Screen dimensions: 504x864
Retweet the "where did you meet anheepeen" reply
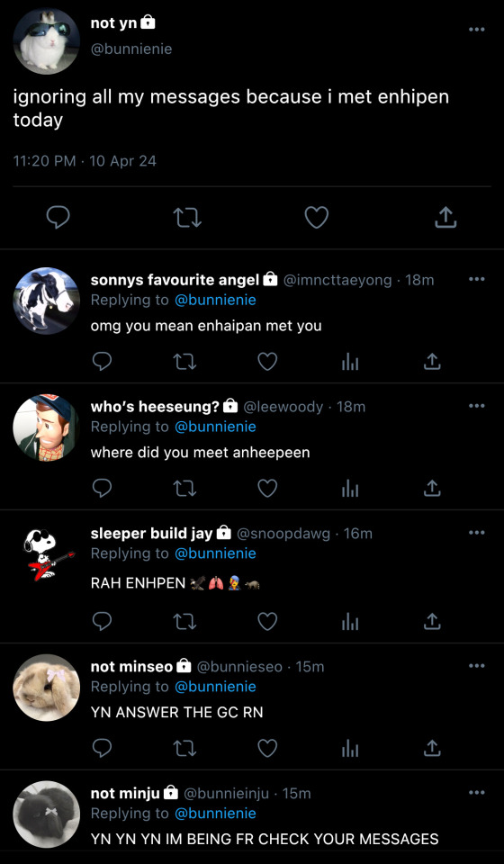184,488
